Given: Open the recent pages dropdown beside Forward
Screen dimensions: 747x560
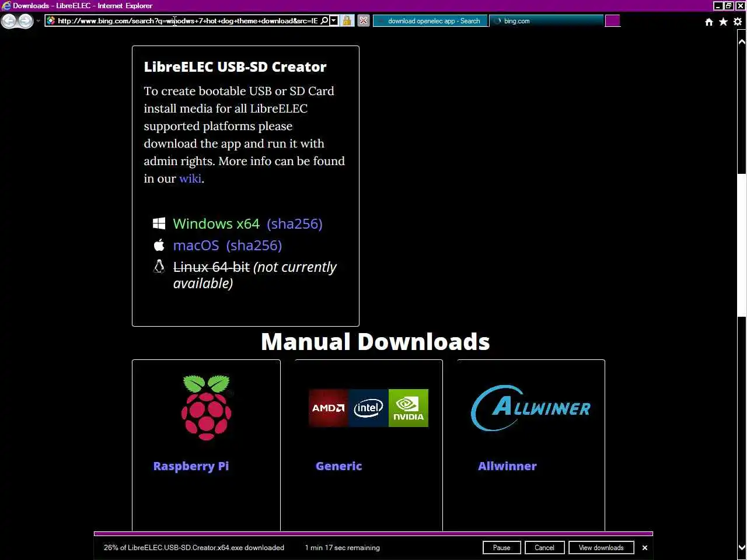Looking at the screenshot, I should coord(39,21).
